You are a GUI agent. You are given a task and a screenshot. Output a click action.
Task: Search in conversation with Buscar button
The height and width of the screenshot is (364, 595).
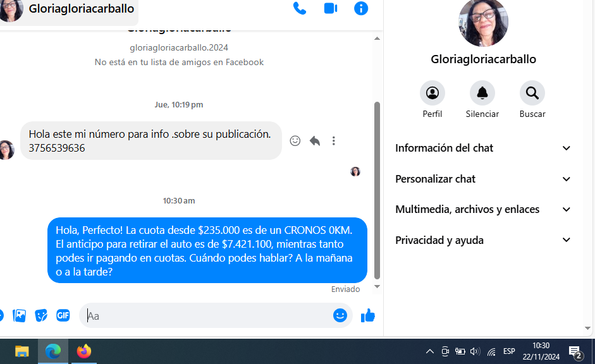pos(532,94)
